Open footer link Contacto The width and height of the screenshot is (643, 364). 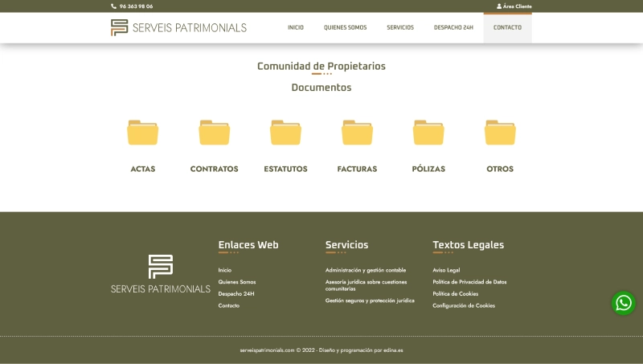coord(229,306)
